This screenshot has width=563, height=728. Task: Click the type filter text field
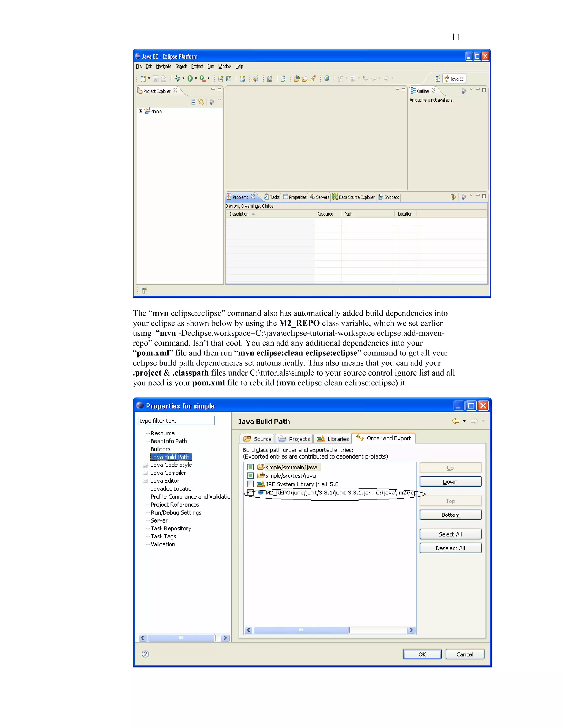pos(176,421)
